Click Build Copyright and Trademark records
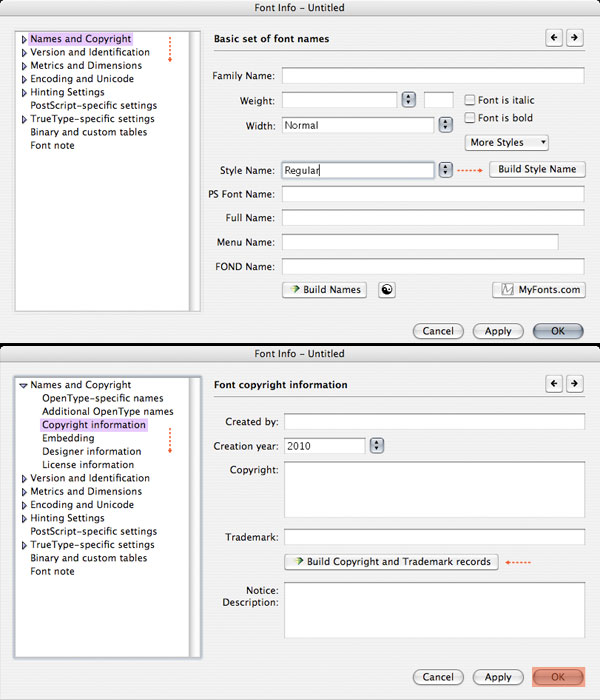Viewport: 600px width, 700px height. pyautogui.click(x=391, y=562)
